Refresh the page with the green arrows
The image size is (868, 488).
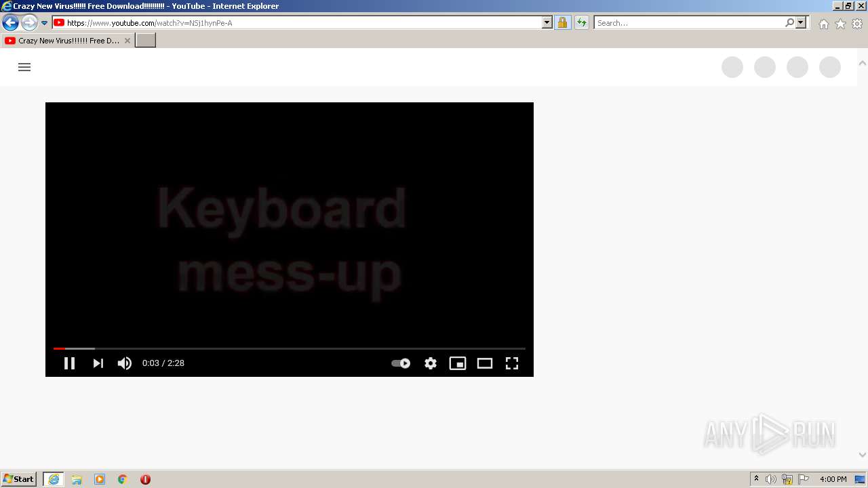[582, 23]
